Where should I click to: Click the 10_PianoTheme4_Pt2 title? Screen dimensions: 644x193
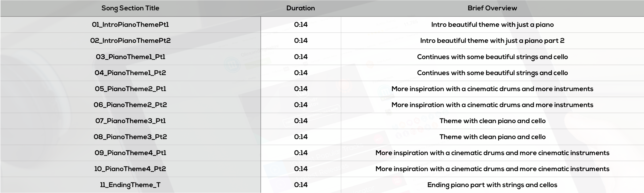point(130,169)
